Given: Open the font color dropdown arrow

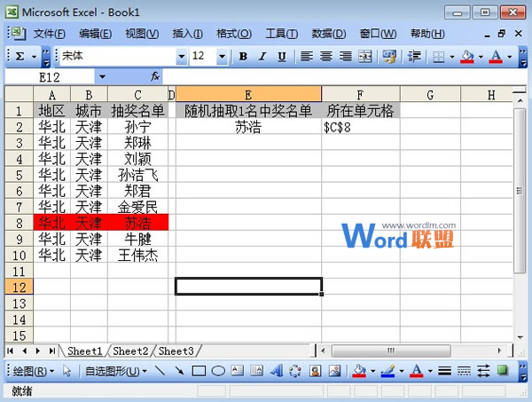Looking at the screenshot, I should point(509,57).
